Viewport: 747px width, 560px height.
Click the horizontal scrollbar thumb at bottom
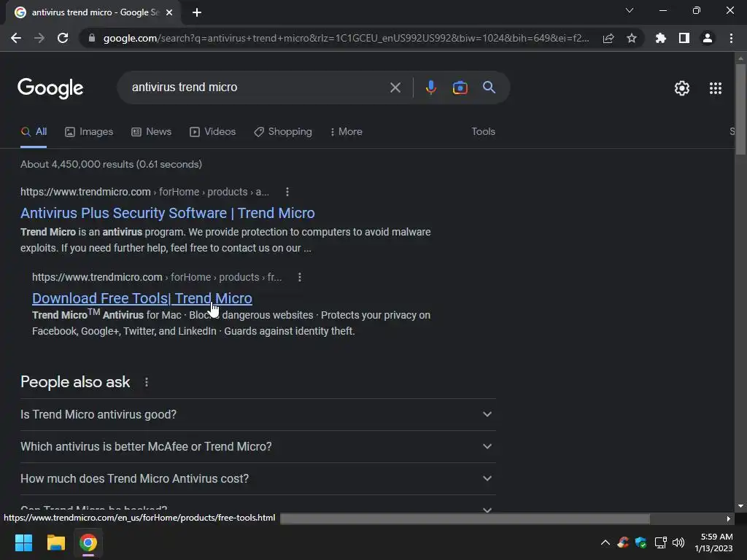pyautogui.click(x=465, y=518)
